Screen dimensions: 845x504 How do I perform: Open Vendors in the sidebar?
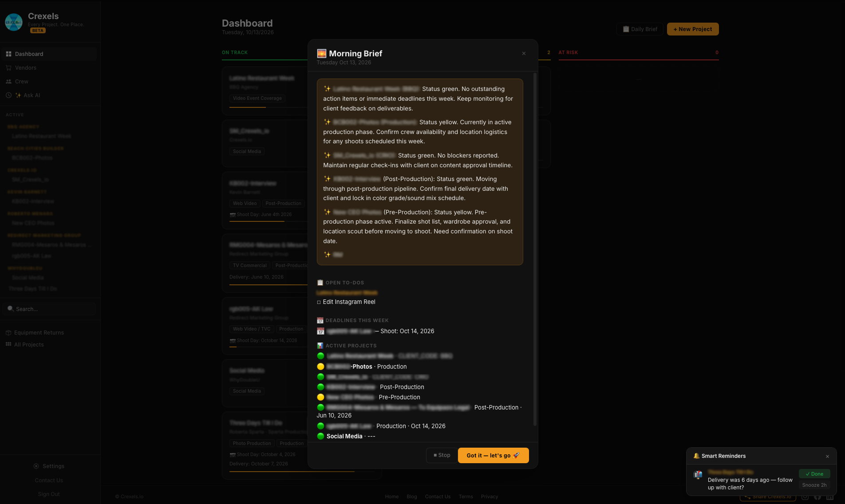(49, 68)
